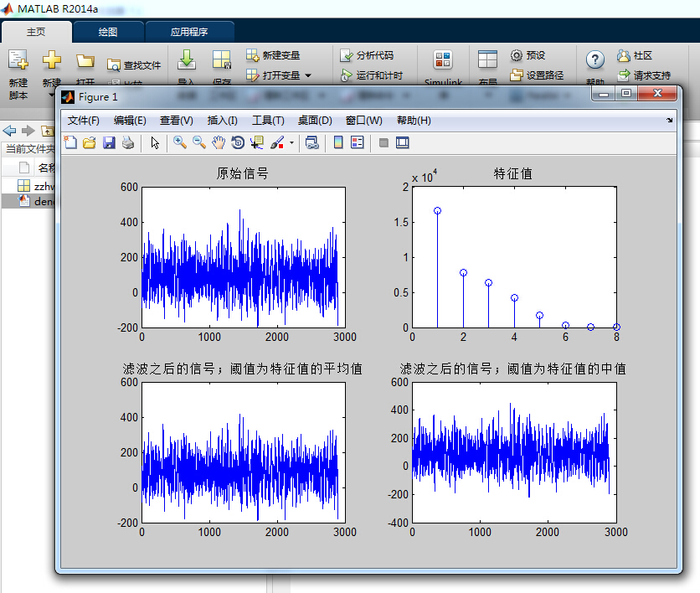Open the 帮助(H) menu in Figure 1
Viewport: 700px width, 593px height.
(x=414, y=121)
